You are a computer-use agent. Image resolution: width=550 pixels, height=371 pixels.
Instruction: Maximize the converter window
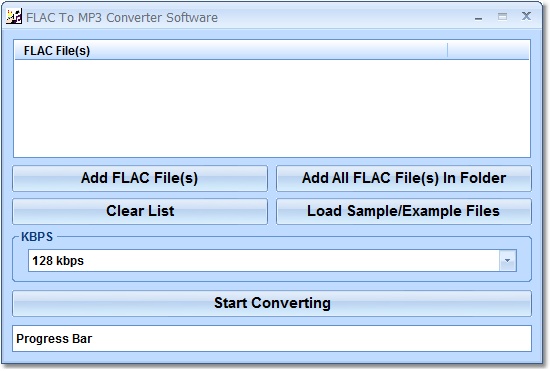(502, 16)
